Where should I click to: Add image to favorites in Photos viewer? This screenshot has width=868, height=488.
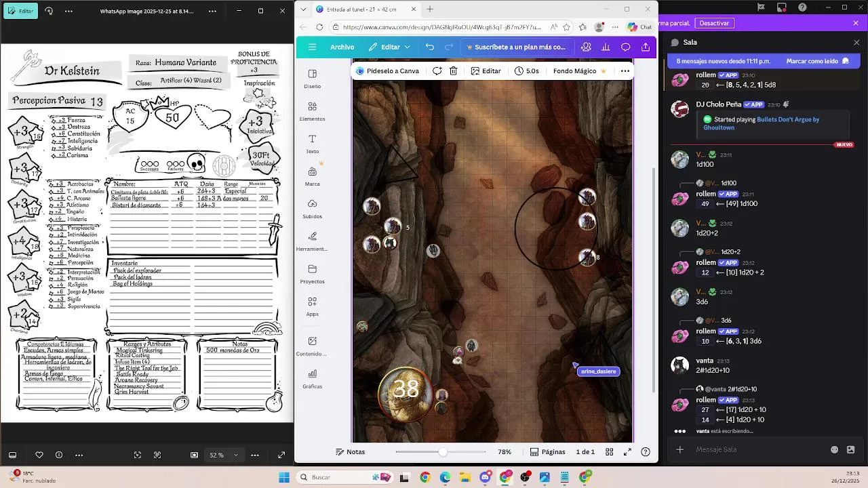(x=39, y=455)
